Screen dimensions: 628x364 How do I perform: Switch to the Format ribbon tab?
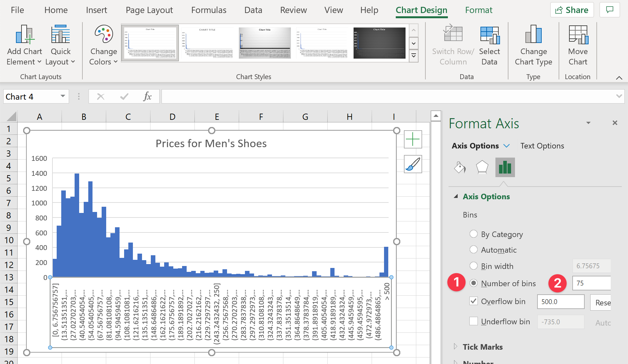478,10
